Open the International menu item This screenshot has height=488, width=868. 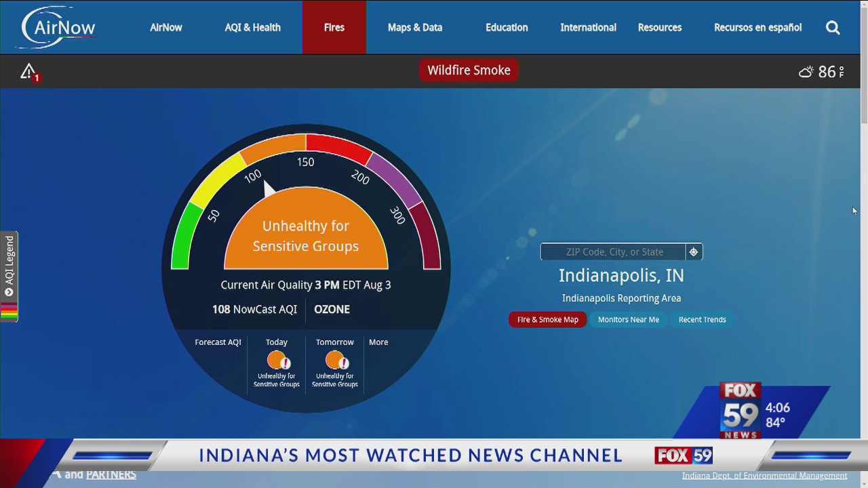tap(588, 28)
